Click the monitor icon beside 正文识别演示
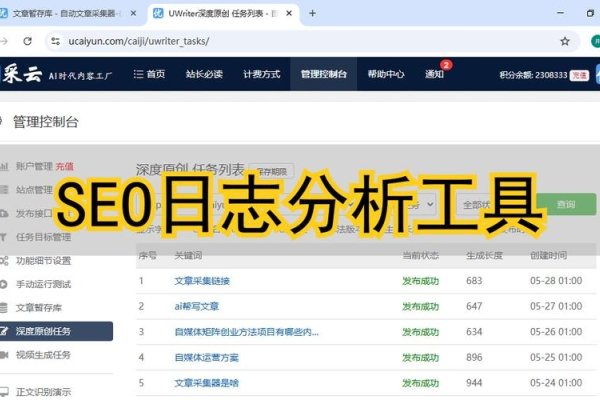The image size is (600, 400). 4,392
